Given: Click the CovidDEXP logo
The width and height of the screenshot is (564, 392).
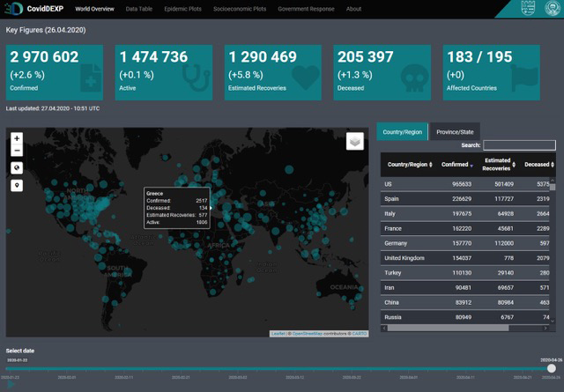Looking at the screenshot, I should 33,9.
